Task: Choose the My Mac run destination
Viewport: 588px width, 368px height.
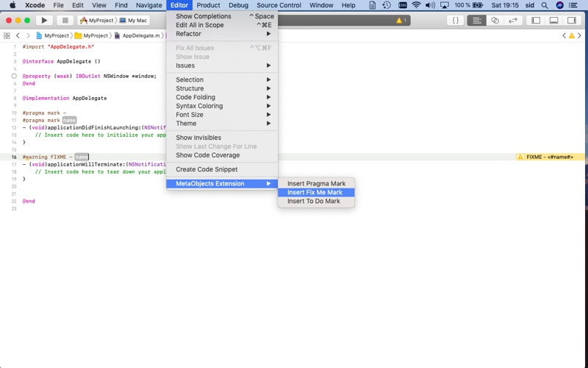Action: click(x=133, y=21)
